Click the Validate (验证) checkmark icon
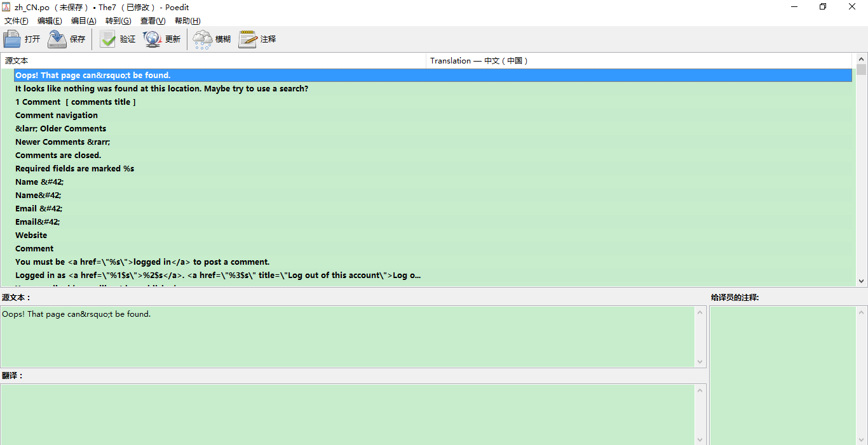Screen dimensions: 868x445 click(108, 39)
